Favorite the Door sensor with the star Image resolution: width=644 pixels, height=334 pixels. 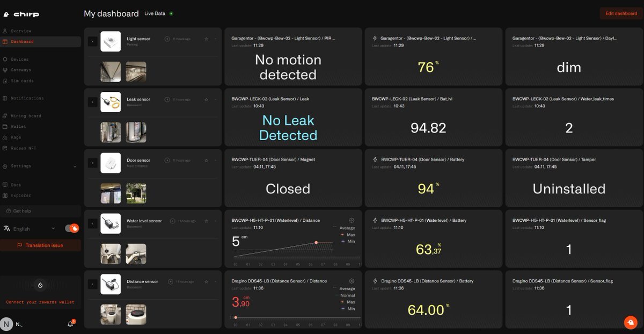(206, 160)
